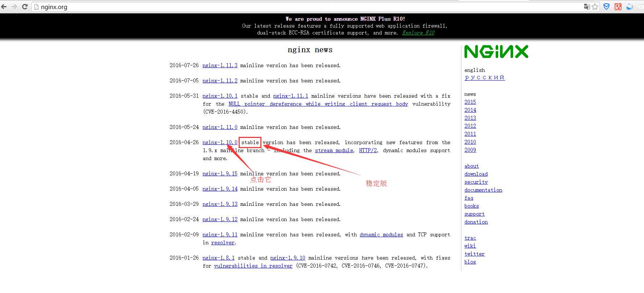Open the resolver link
Image resolution: width=644 pixels, height=293 pixels.
click(x=223, y=243)
